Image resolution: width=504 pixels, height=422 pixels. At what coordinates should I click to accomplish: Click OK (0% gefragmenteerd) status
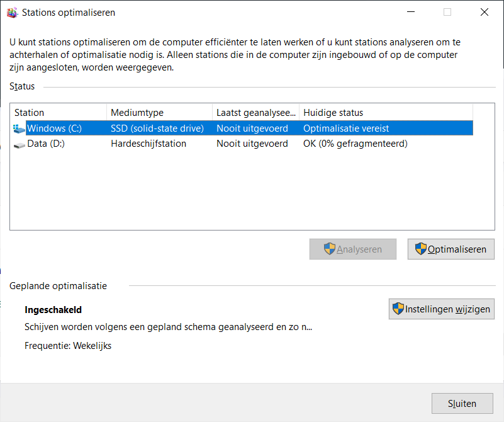pos(355,144)
